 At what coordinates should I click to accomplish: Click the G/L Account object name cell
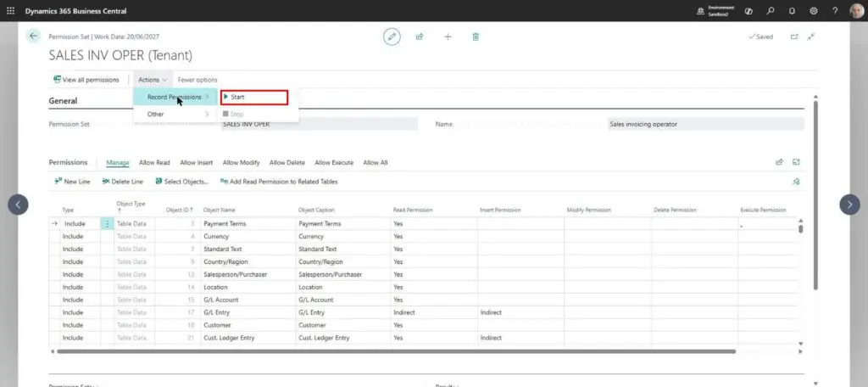click(x=248, y=300)
